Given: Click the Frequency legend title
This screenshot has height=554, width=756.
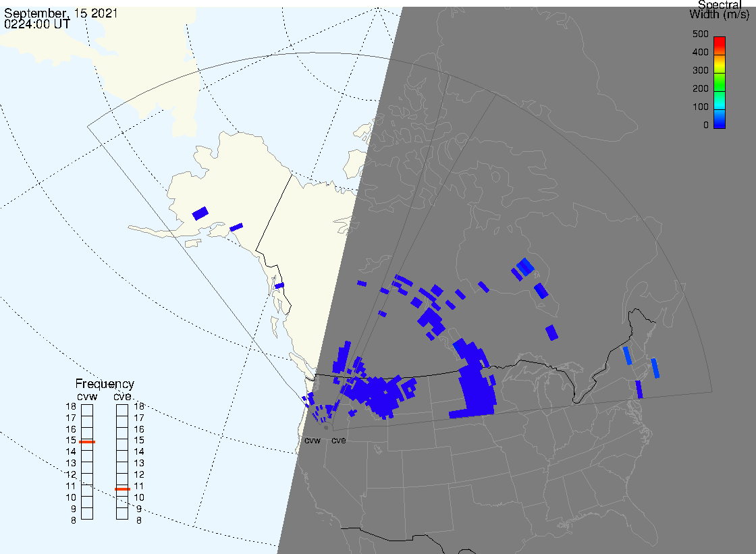Looking at the screenshot, I should coord(105,384).
